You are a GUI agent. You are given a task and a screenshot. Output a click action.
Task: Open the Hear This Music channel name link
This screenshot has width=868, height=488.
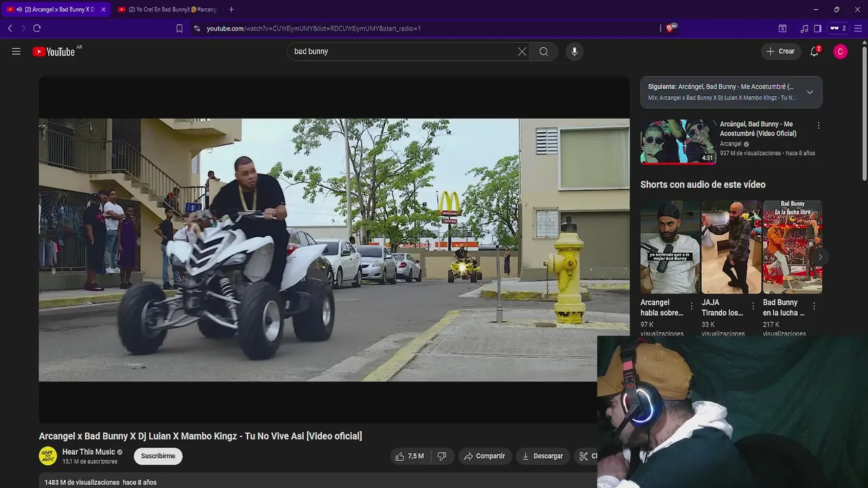(x=89, y=452)
